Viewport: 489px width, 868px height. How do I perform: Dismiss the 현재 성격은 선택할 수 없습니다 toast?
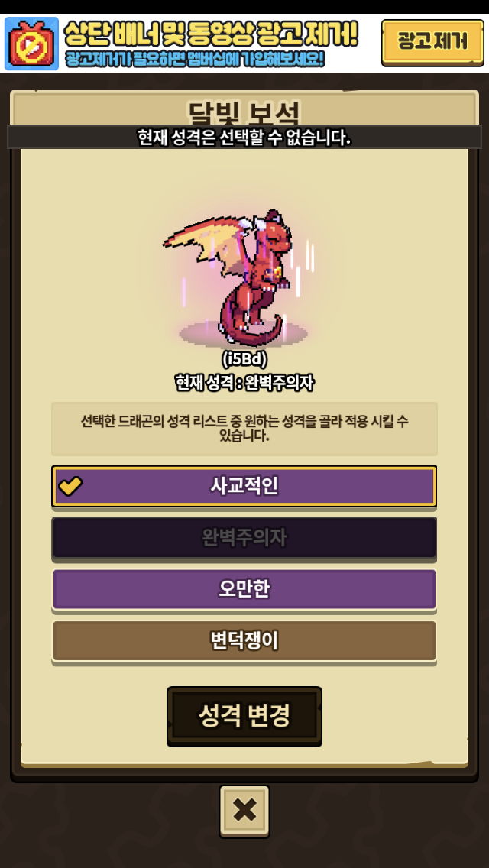tap(244, 137)
